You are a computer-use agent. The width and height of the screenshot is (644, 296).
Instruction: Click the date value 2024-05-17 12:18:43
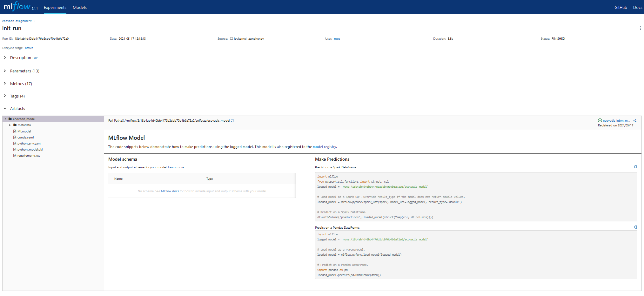pyautogui.click(x=132, y=39)
